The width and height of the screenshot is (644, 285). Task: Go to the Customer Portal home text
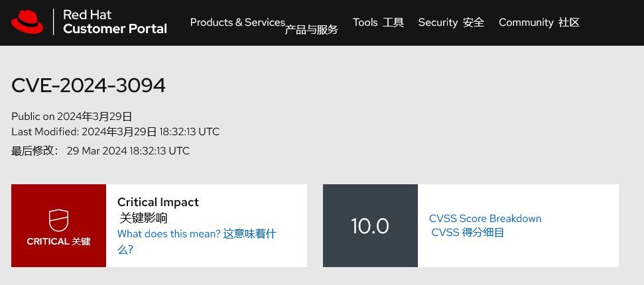[x=115, y=28]
